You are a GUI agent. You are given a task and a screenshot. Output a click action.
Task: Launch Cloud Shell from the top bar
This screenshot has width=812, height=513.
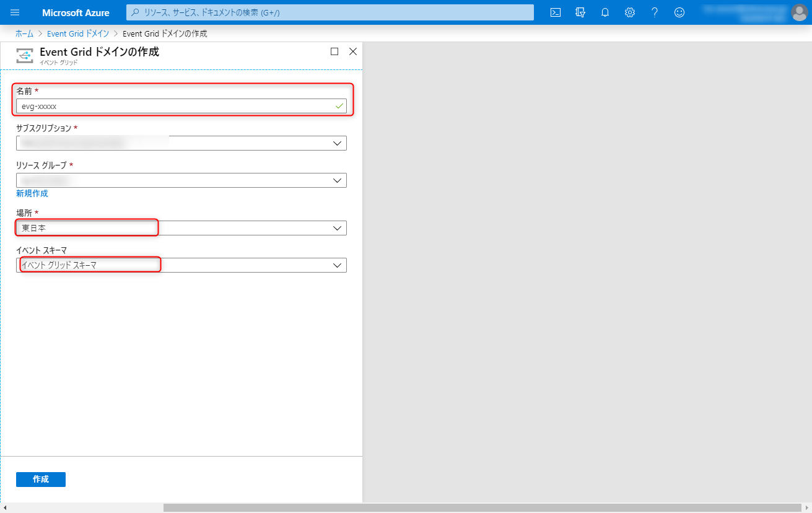[x=556, y=12]
